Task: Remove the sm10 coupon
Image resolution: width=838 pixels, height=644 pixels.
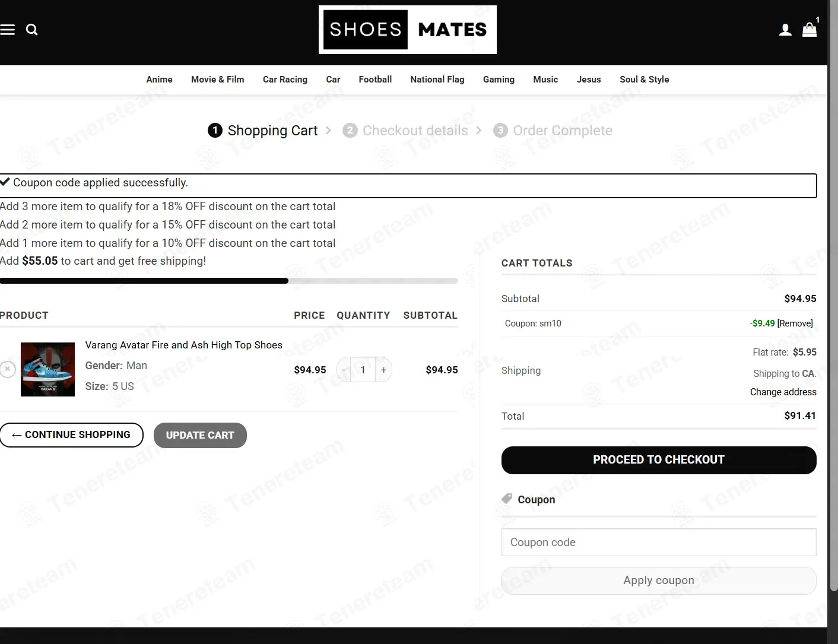Action: pos(795,323)
